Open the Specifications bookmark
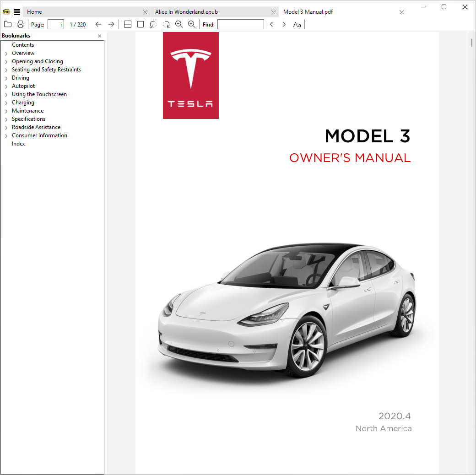Screen dimensions: 476x475 (28, 119)
